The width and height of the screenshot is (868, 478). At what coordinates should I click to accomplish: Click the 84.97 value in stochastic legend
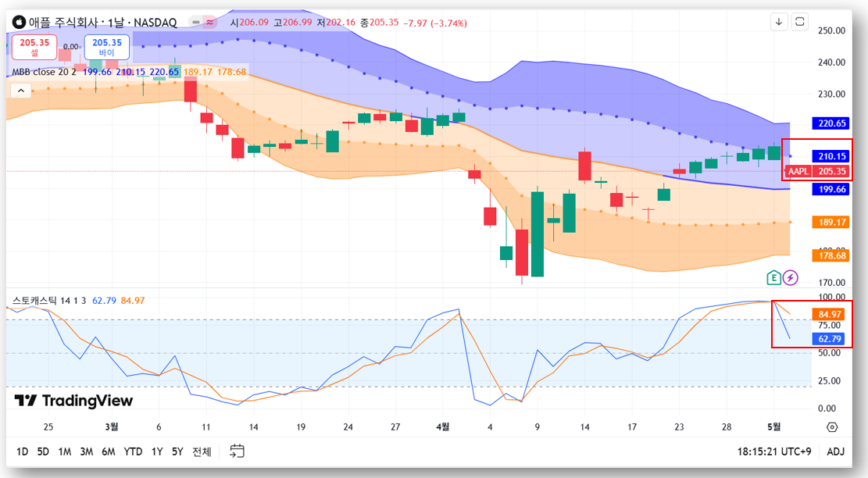(133, 301)
